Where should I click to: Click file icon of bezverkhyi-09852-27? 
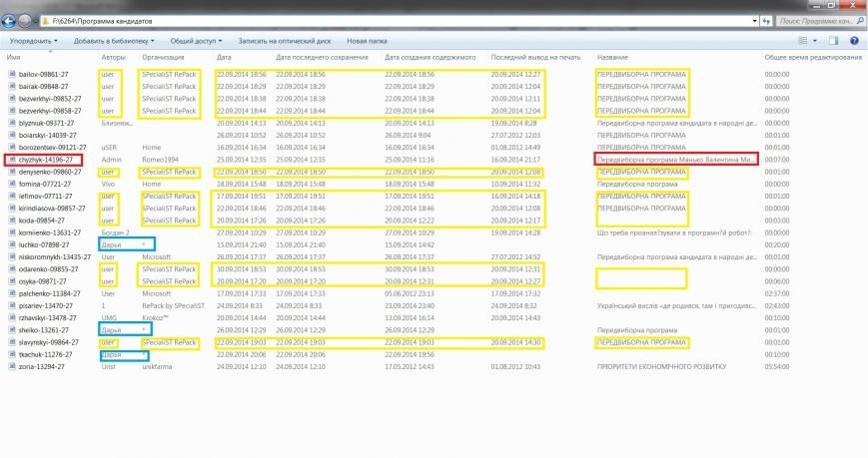coord(12,98)
